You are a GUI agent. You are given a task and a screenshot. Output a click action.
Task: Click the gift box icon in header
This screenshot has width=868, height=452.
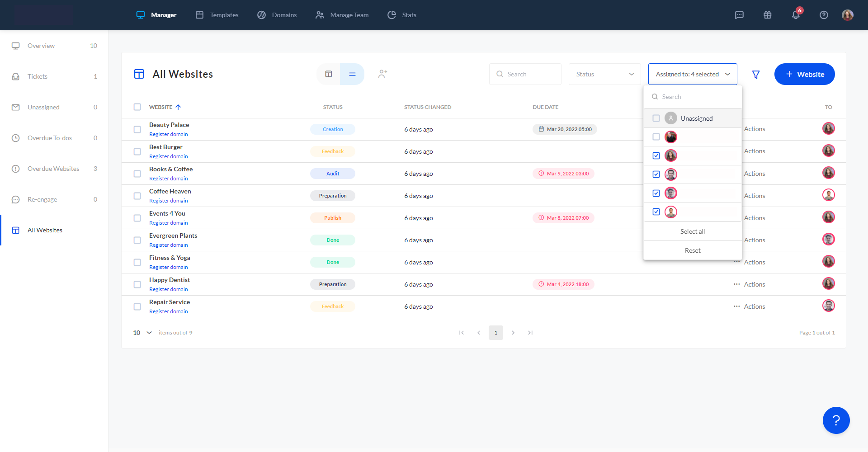pos(767,15)
